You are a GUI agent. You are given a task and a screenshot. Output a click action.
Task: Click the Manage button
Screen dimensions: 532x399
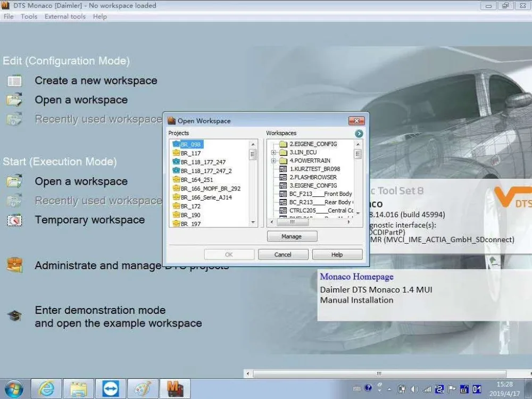click(292, 236)
